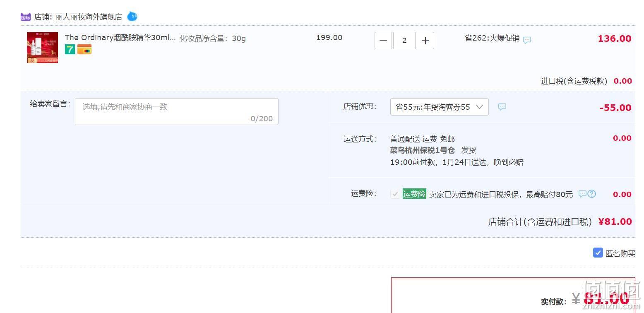Click the comment icon after 最高赔付80元
This screenshot has height=313, width=644.
[582, 194]
